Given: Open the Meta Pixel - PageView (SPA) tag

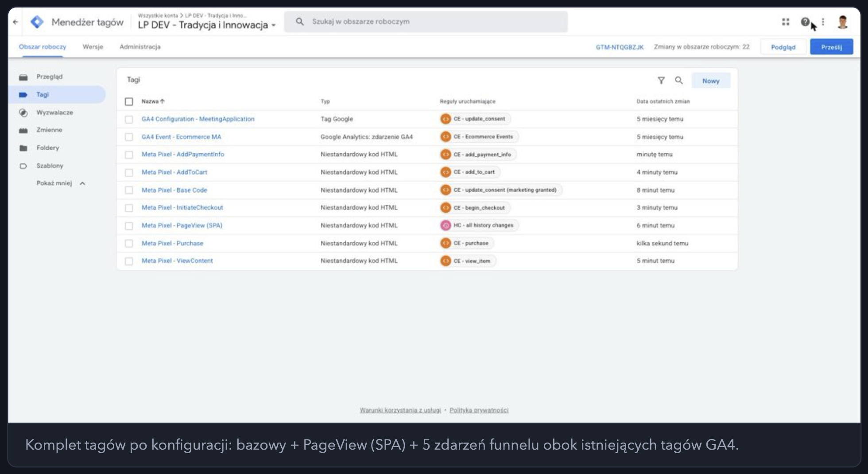Looking at the screenshot, I should pyautogui.click(x=182, y=225).
